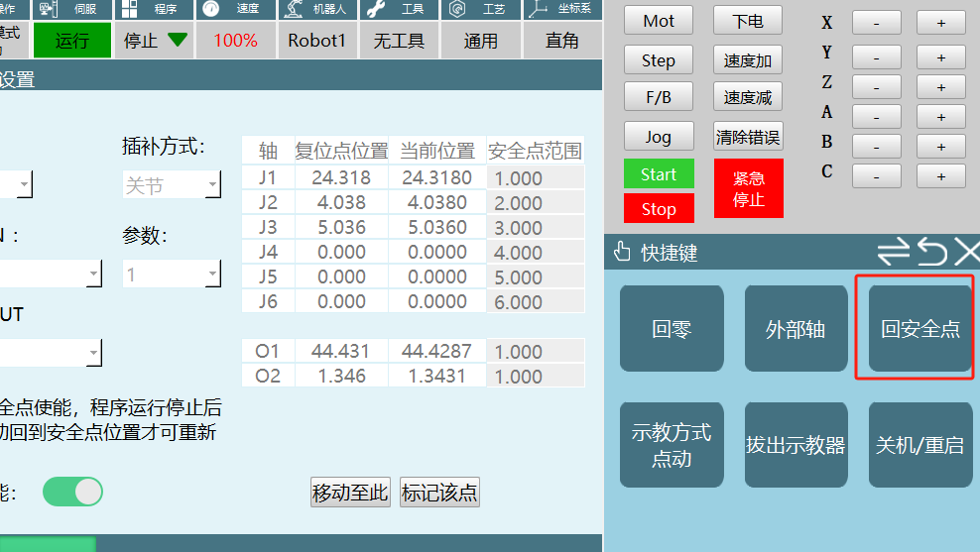Click the F/B button

(659, 97)
